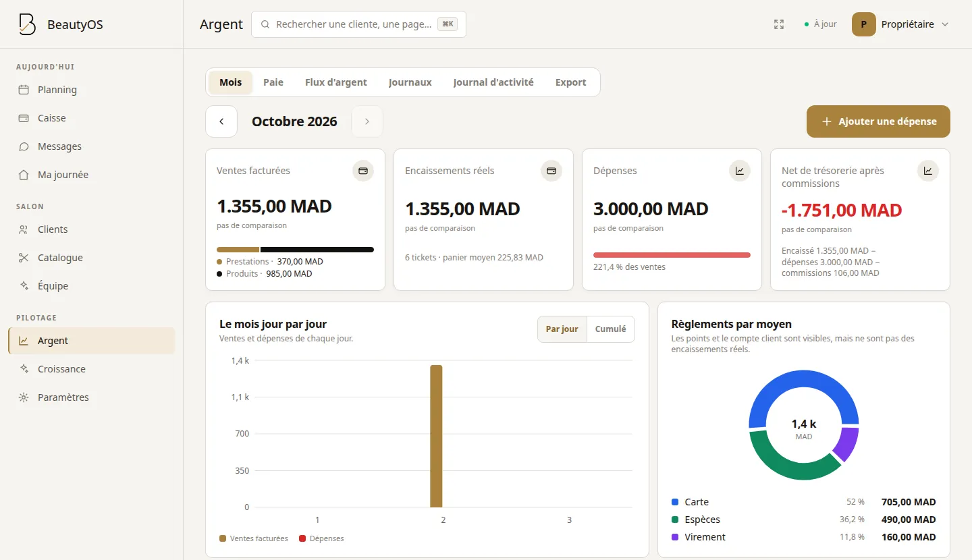Click the Carte blue legend swatch

point(675,502)
